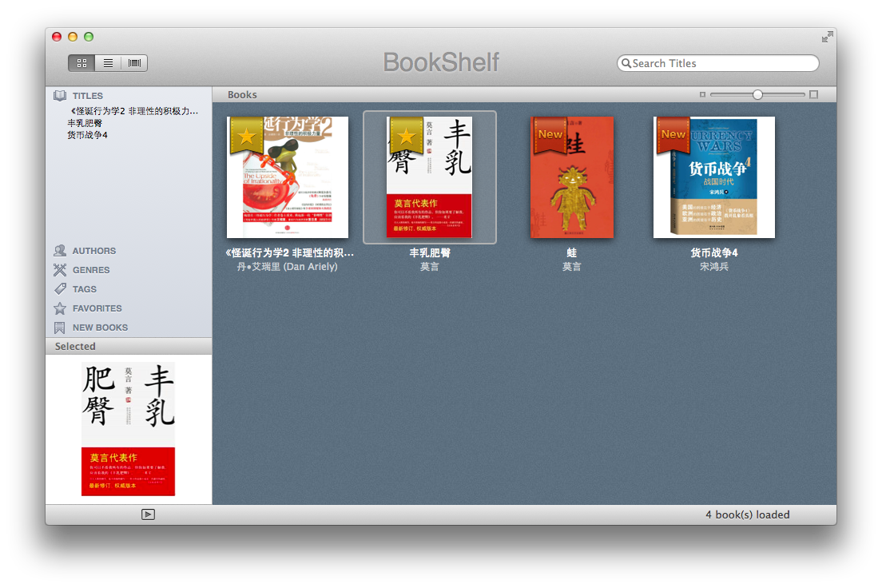This screenshot has height=588, width=882.
Task: Open the TITLES section in sidebar
Action: pyautogui.click(x=88, y=96)
